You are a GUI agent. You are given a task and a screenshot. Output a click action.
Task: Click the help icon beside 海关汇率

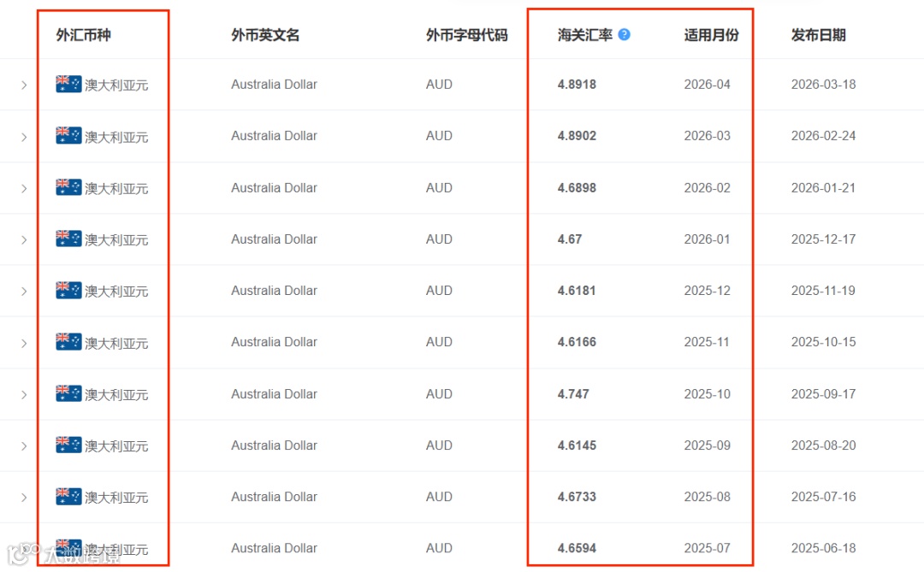coord(624,34)
